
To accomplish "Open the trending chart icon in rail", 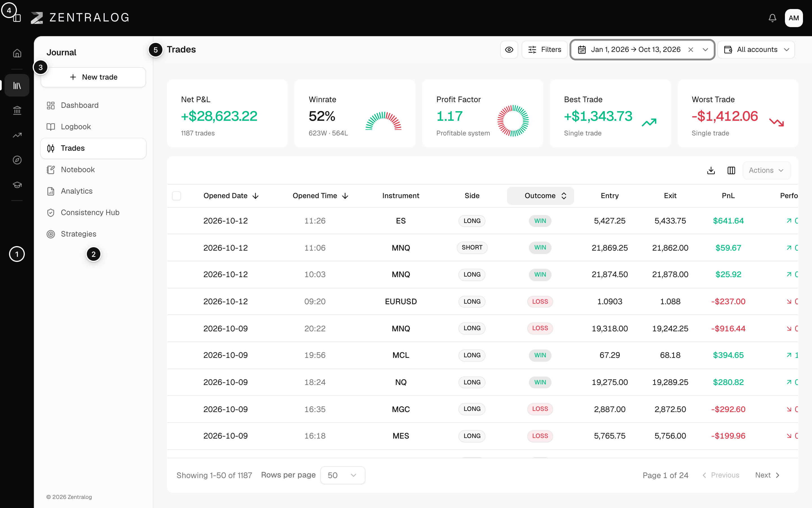I will [x=17, y=135].
